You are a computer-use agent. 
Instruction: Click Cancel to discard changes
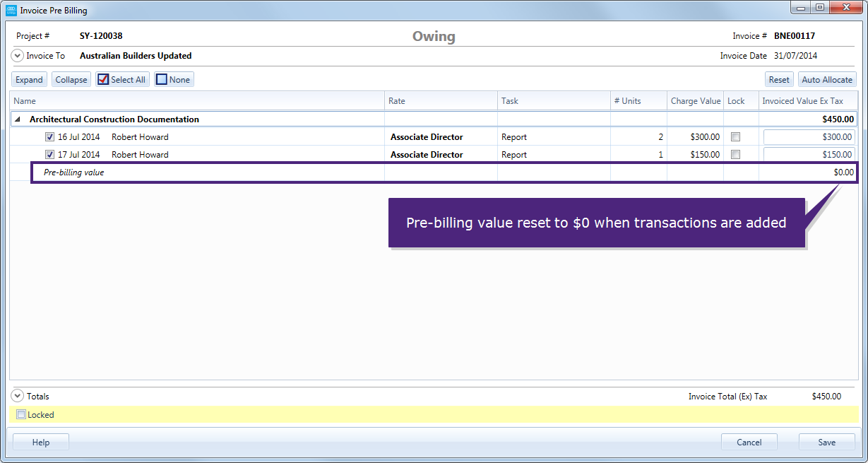(x=749, y=441)
